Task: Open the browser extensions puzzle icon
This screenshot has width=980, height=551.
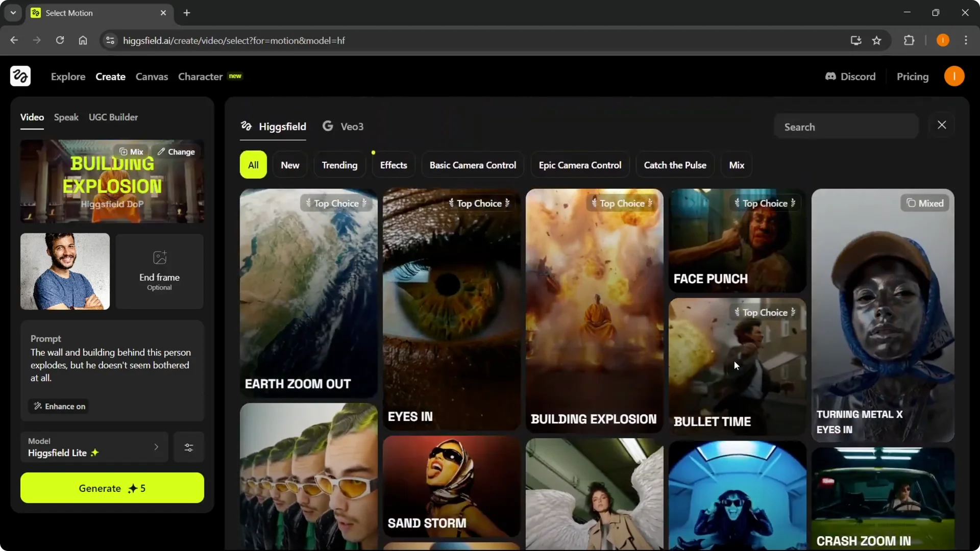Action: click(909, 40)
